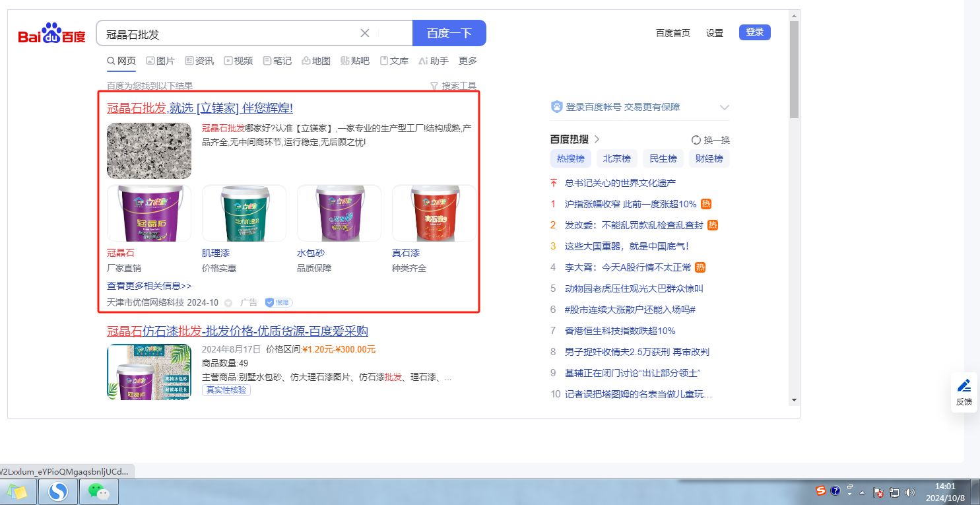The height and width of the screenshot is (505, 980).
Task: Expand the login-to-Baidu account chevron
Action: [x=724, y=107]
